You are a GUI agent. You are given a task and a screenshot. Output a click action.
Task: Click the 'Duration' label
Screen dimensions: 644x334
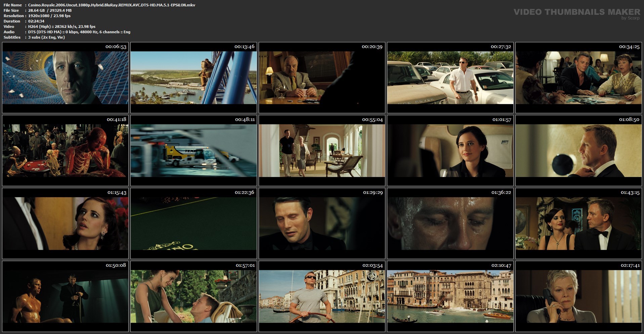(12, 21)
